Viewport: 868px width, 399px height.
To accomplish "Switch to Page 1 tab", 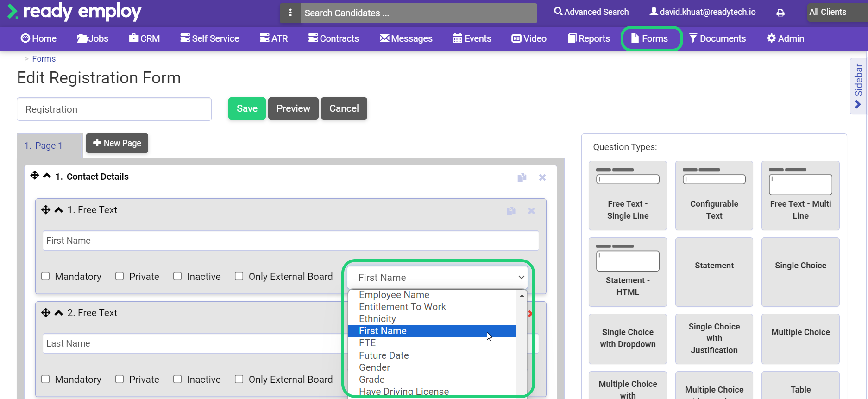I will pyautogui.click(x=44, y=146).
